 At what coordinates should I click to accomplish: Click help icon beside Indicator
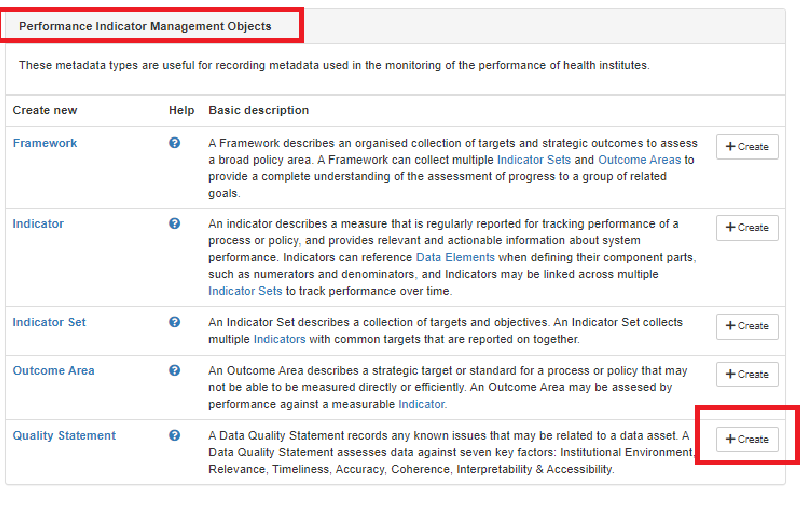[x=175, y=224]
